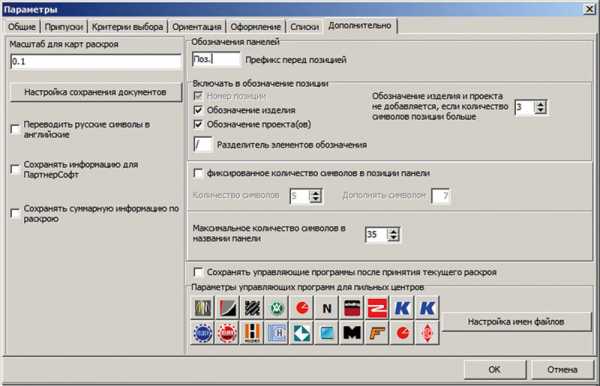
Task: Click the Дополнительно tab
Action: [360, 26]
